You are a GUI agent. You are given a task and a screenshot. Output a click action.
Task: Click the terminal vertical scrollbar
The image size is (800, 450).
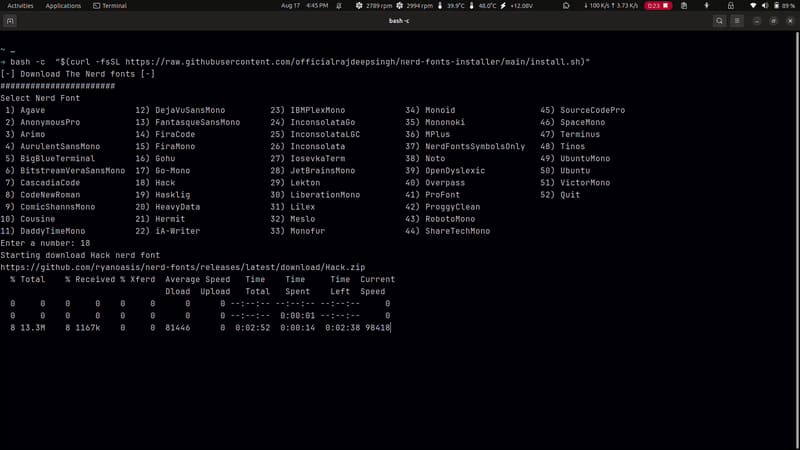(797, 240)
